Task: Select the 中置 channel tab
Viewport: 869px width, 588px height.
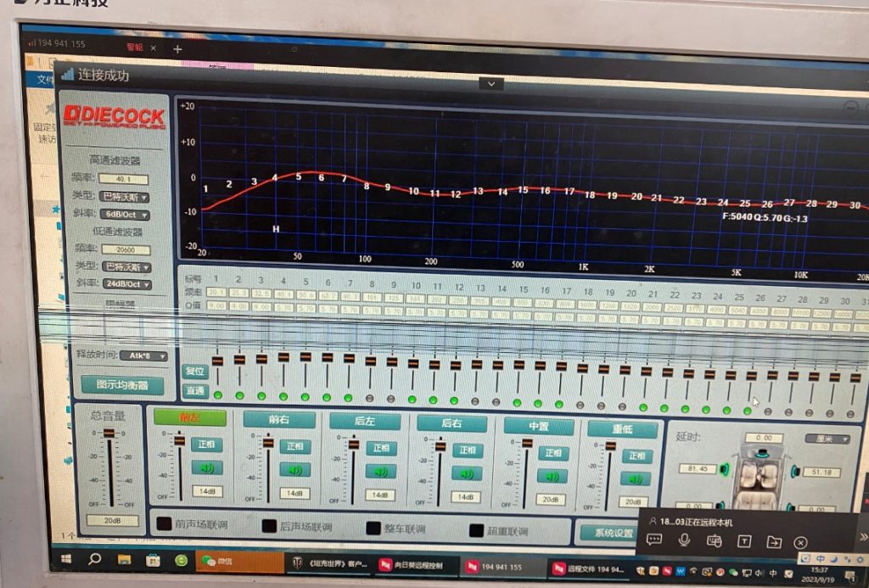Action: coord(538,426)
